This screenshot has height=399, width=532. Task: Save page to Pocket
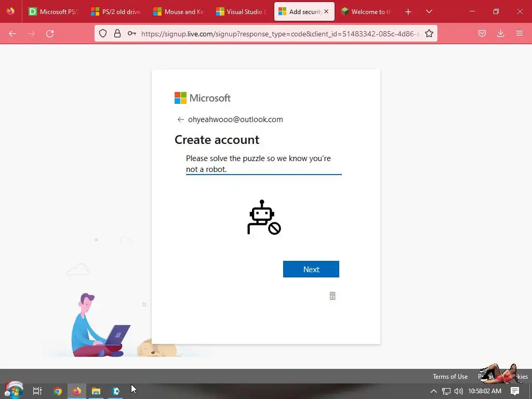coord(482,33)
